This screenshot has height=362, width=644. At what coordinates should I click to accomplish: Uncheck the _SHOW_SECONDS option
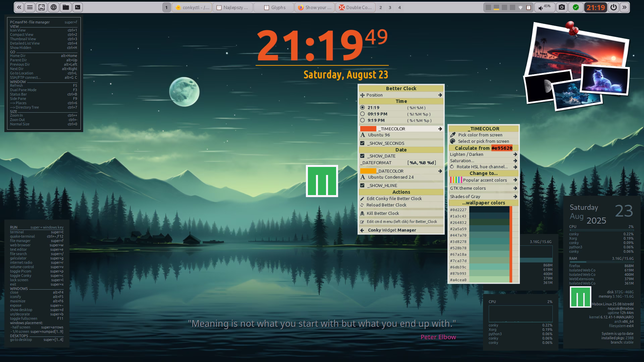pos(363,143)
